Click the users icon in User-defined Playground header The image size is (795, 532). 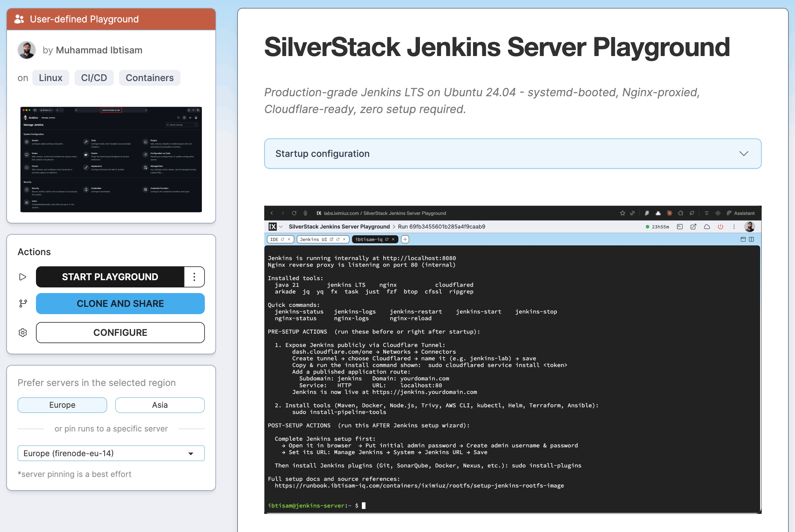[x=19, y=19]
